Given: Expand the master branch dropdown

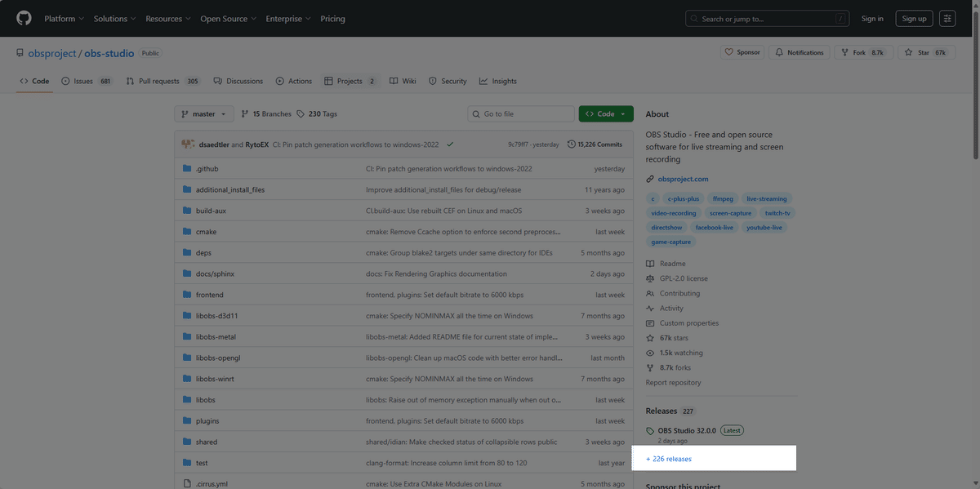Looking at the screenshot, I should [x=203, y=114].
